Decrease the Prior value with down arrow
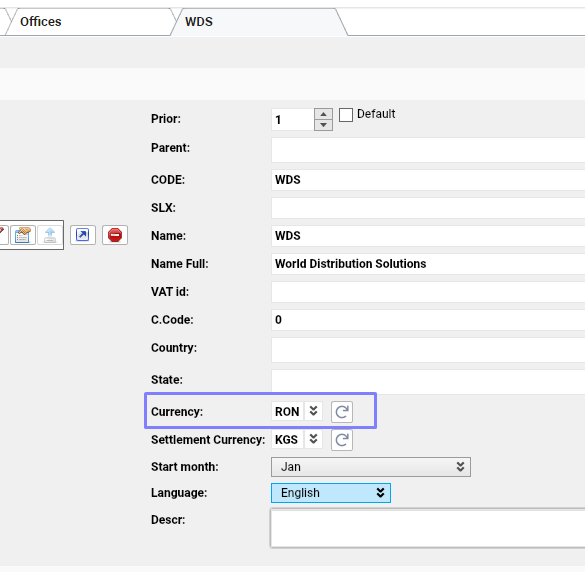Image resolution: width=585 pixels, height=572 pixels. click(323, 125)
